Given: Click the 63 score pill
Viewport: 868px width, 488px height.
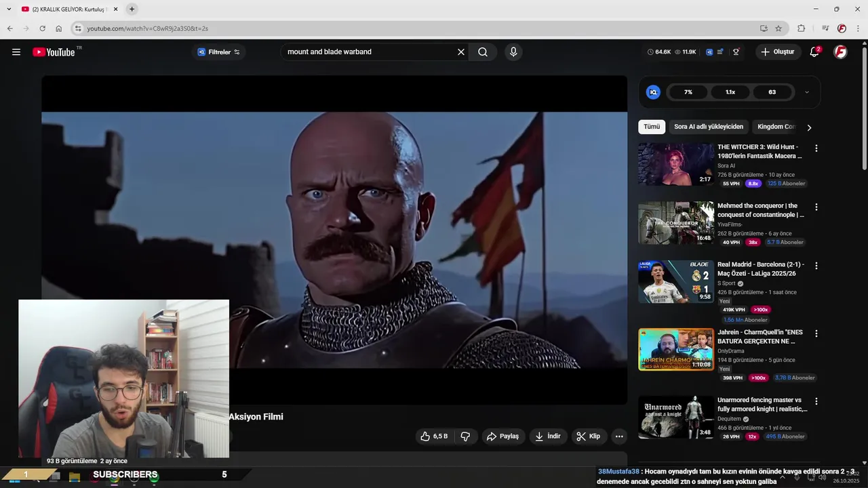Looking at the screenshot, I should click(x=772, y=92).
